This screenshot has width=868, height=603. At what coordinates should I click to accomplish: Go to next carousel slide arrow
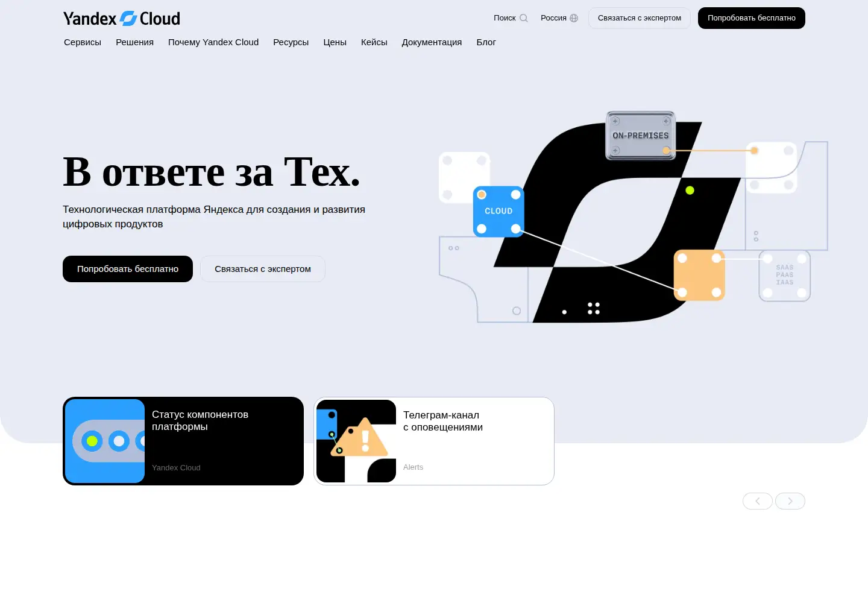click(790, 501)
